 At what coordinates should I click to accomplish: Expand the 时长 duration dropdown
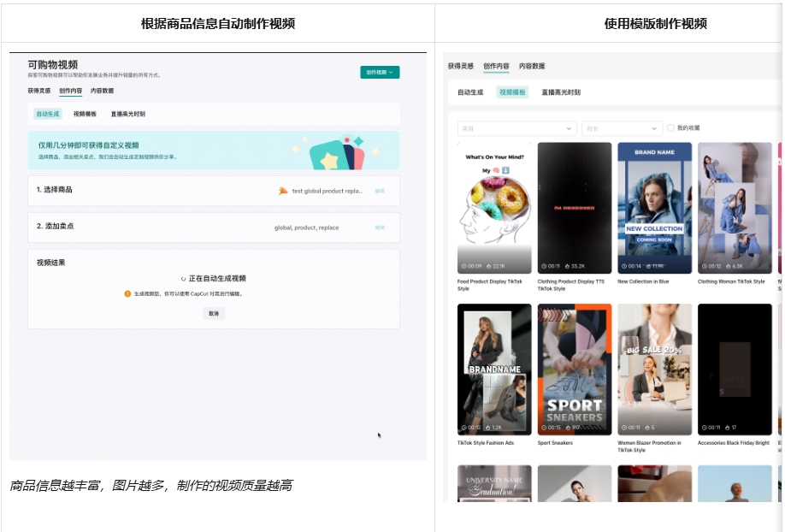622,128
